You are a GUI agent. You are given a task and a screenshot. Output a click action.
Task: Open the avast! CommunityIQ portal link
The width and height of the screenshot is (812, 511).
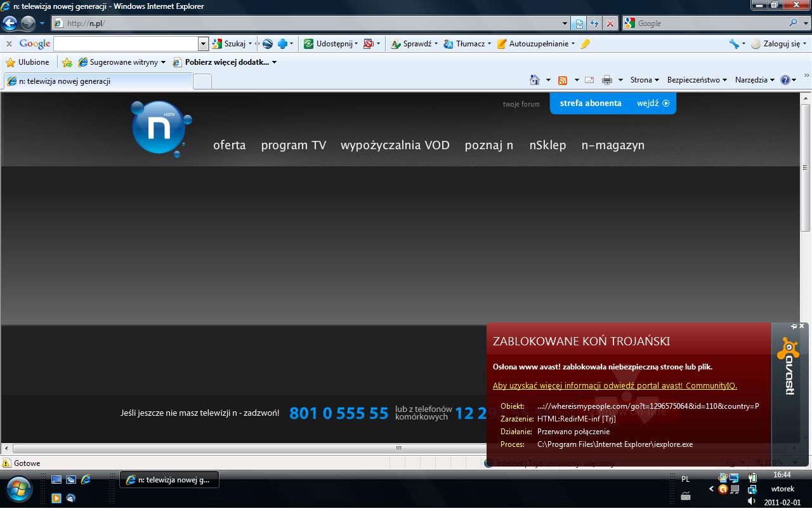[x=615, y=386]
